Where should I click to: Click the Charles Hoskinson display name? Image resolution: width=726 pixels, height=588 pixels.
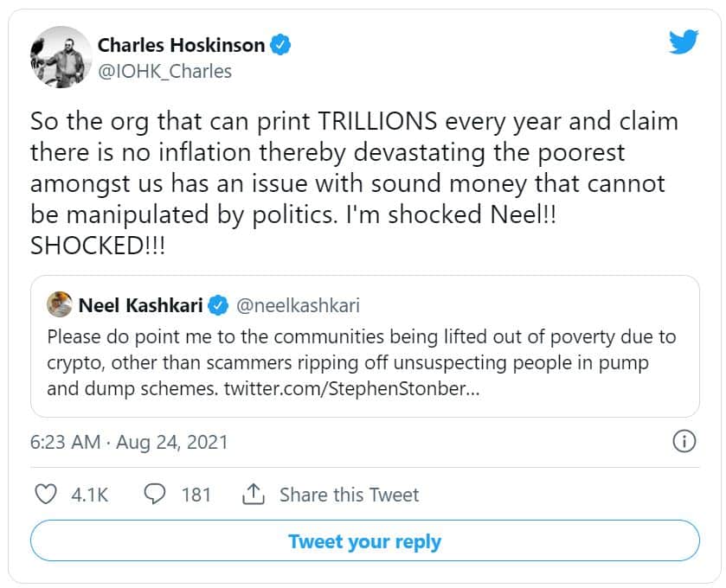[180, 44]
